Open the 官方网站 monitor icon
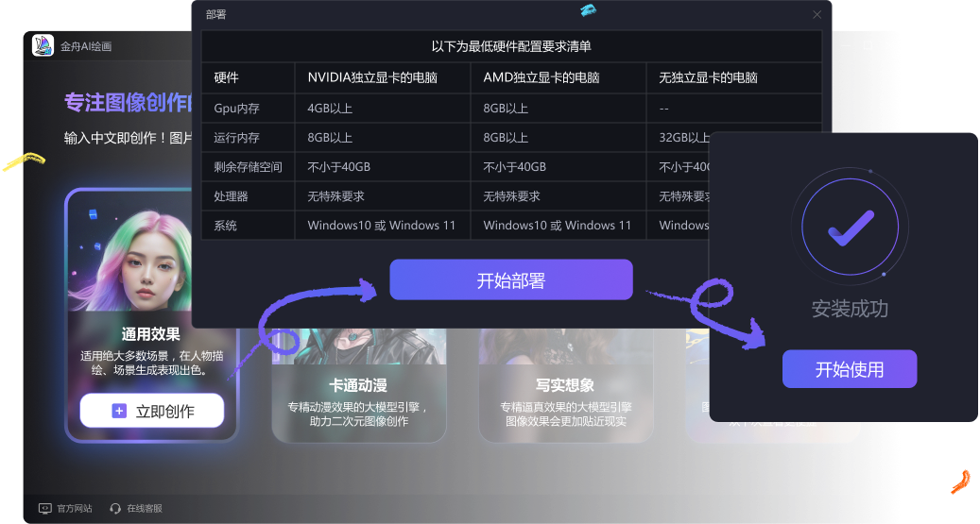This screenshot has height=524, width=980. pyautogui.click(x=45, y=508)
